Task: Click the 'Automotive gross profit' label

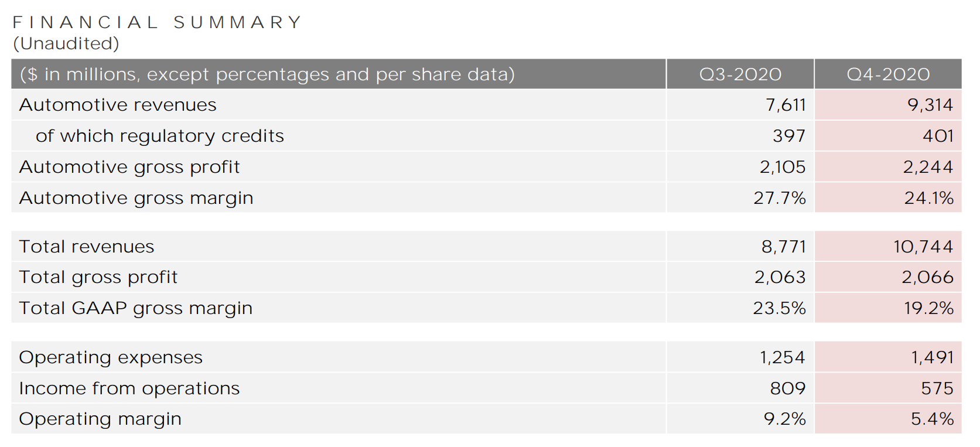Action: (129, 167)
